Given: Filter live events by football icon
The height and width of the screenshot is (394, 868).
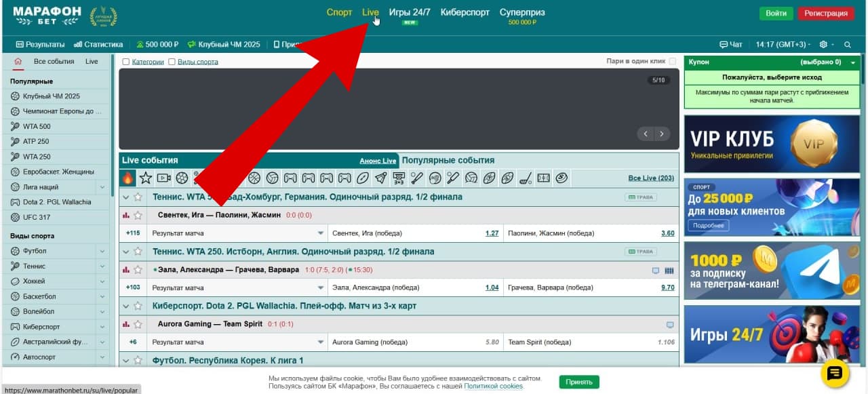Looking at the screenshot, I should coord(182,178).
